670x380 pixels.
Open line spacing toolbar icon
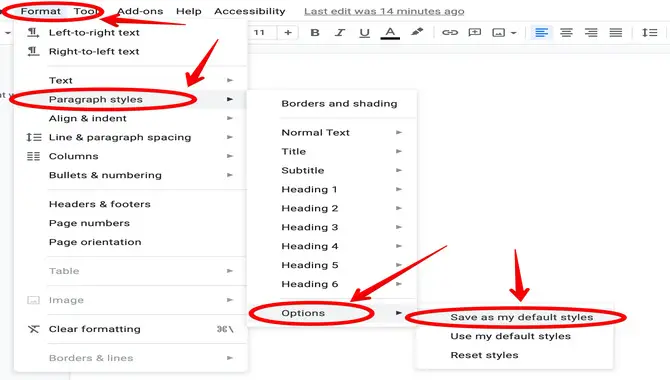(x=649, y=32)
